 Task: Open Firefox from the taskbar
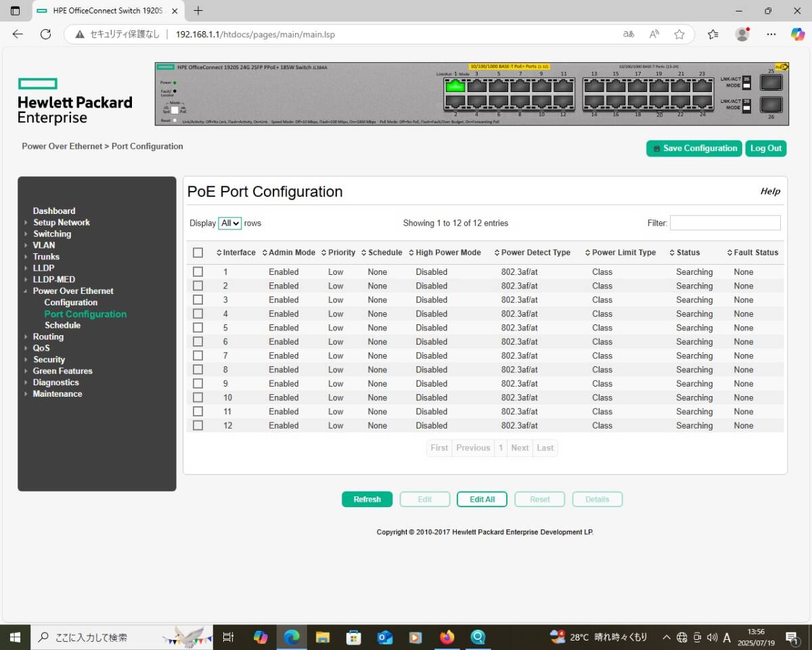pos(447,637)
